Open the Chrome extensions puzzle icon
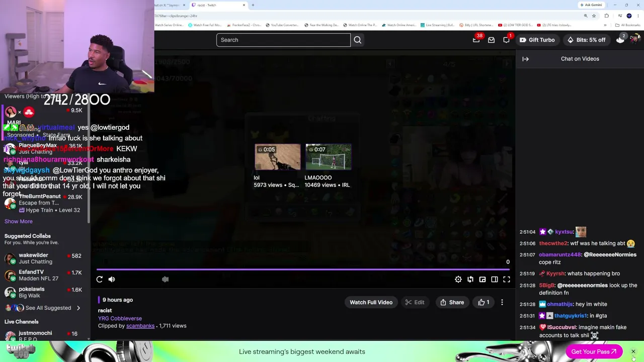 [x=607, y=16]
